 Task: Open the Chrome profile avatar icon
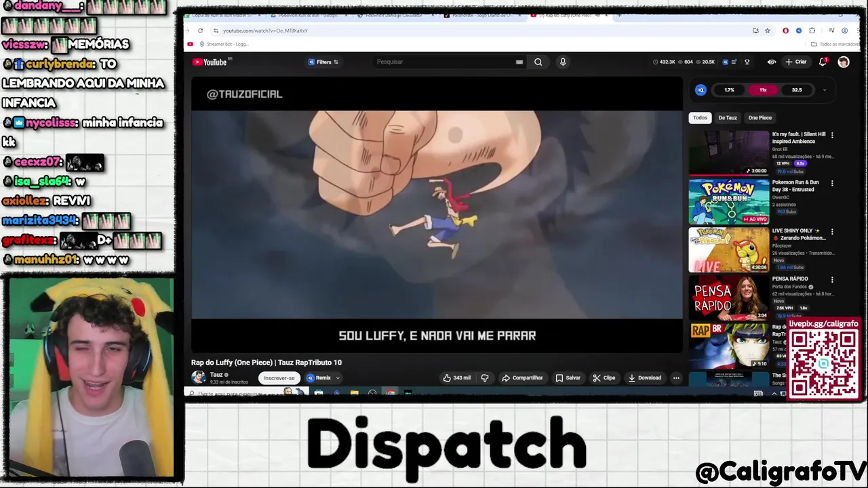point(844,30)
